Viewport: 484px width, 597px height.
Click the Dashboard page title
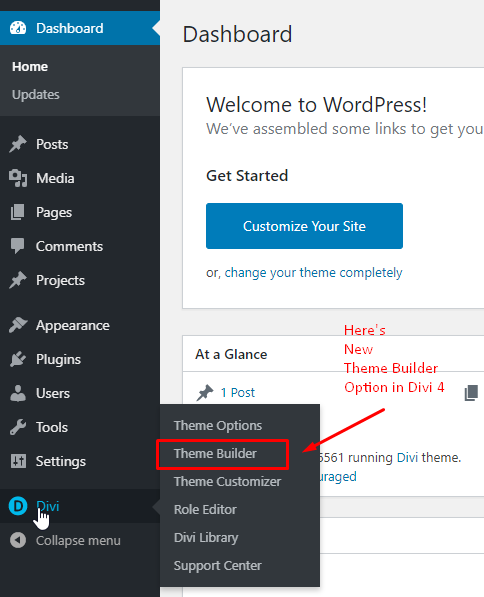(x=237, y=34)
